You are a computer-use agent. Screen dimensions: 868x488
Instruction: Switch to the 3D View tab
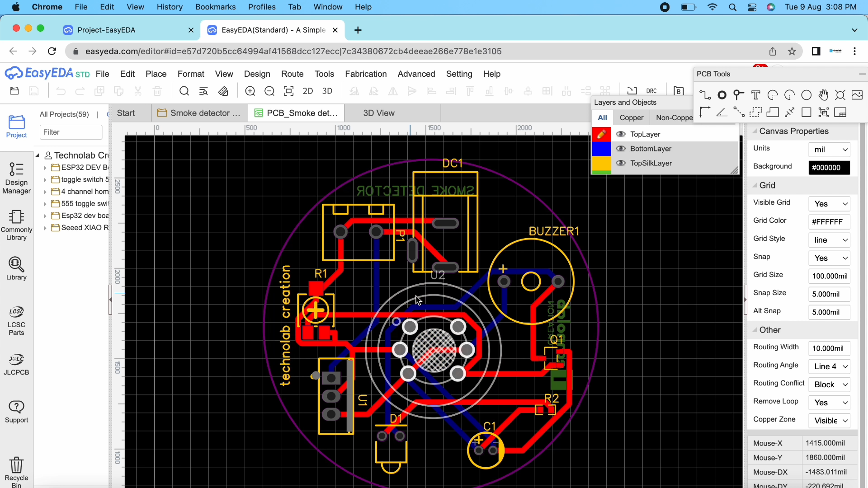pos(379,113)
